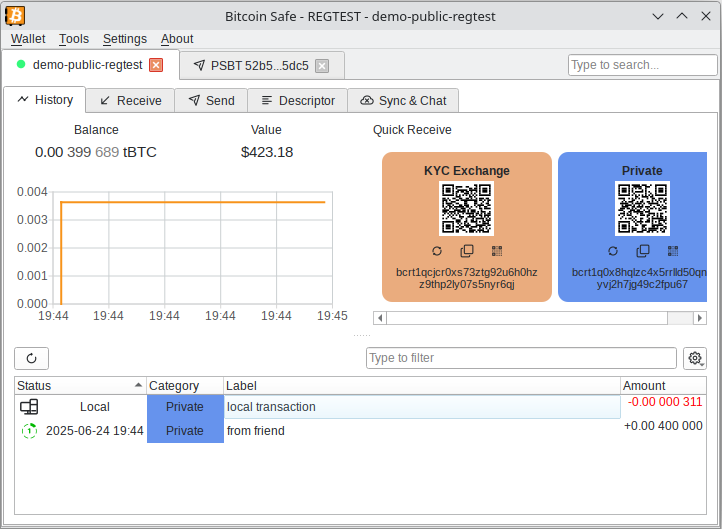
Task: Click the Local transaction status icon
Action: point(29,407)
